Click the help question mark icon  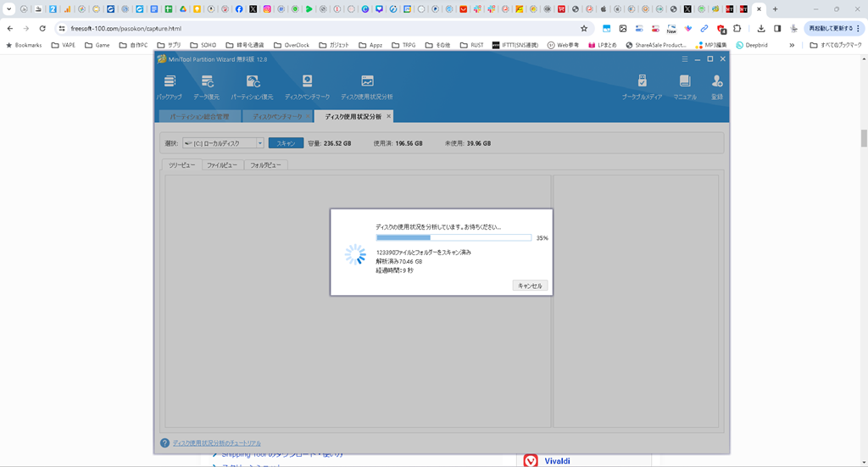164,442
